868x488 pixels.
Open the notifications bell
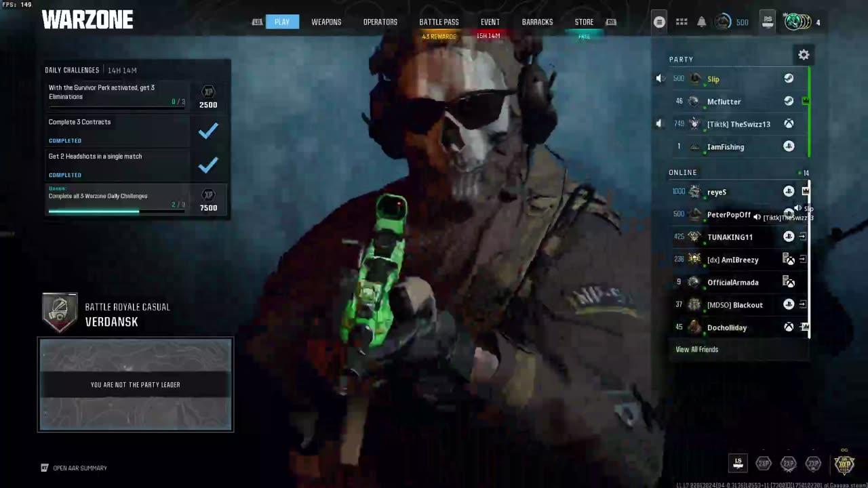coord(702,22)
